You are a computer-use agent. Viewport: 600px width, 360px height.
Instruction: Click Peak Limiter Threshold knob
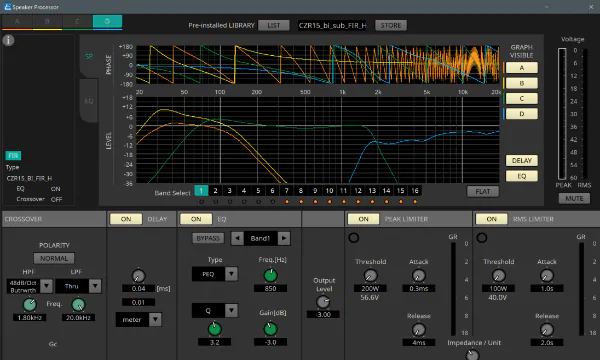370,275
